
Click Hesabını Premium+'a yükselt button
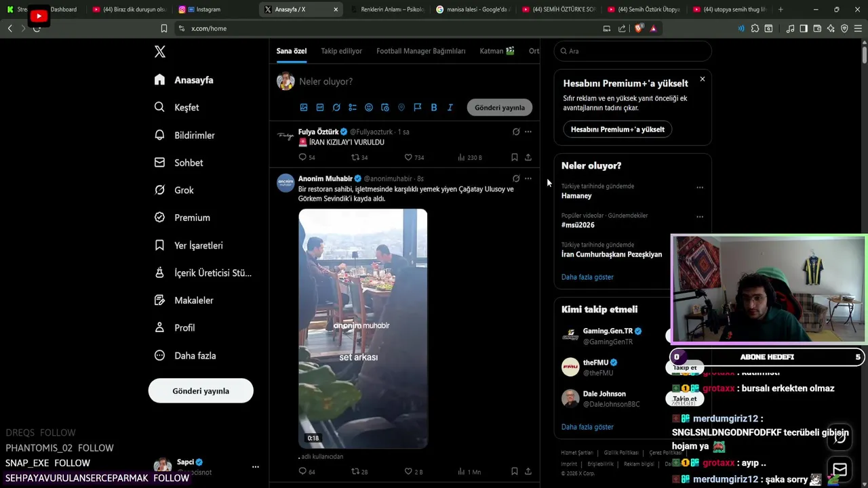617,129
